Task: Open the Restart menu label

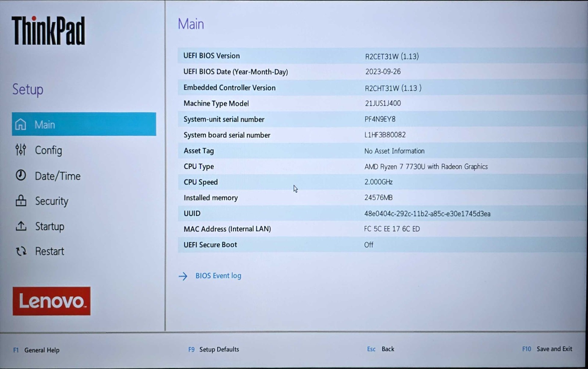Action: tap(50, 251)
